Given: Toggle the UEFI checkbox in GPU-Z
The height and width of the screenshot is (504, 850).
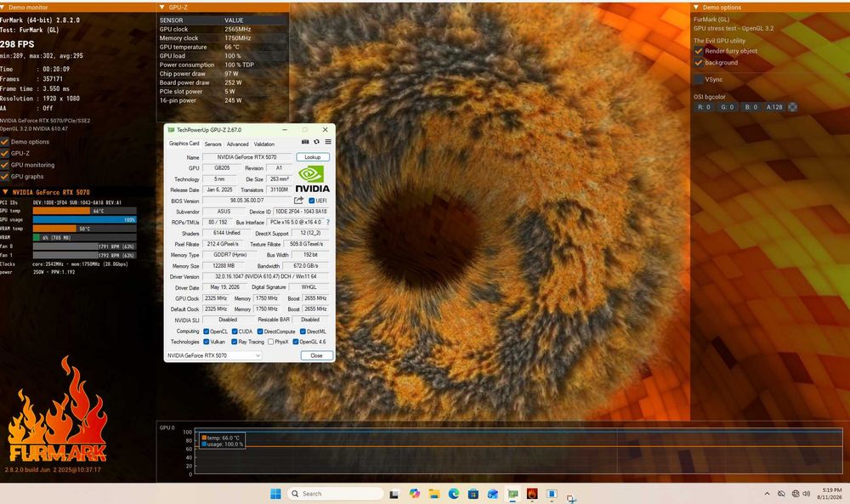Looking at the screenshot, I should point(312,201).
